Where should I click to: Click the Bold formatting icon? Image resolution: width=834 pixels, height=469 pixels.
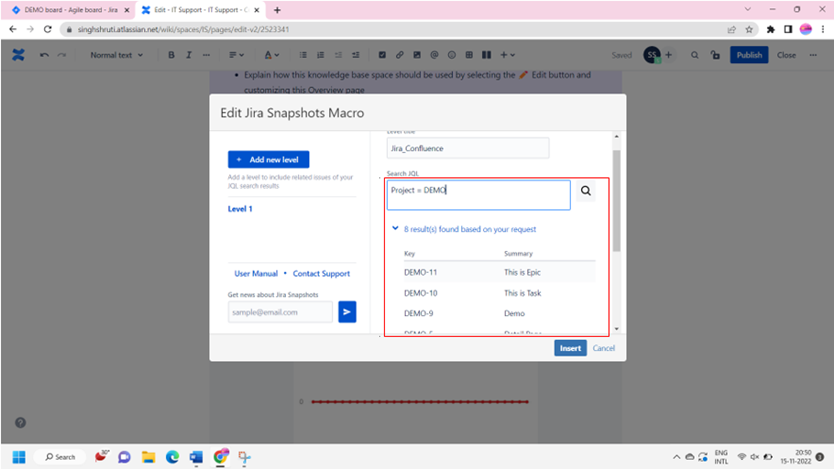(171, 55)
